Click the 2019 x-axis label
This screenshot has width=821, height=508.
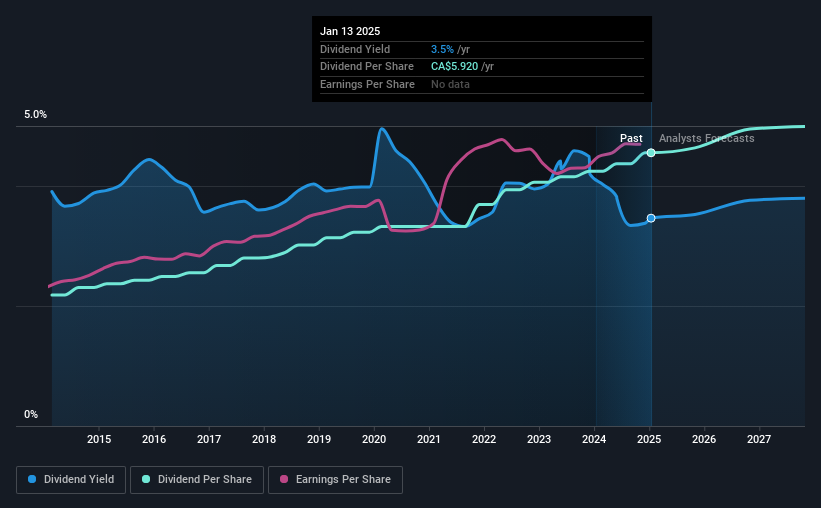[319, 439]
